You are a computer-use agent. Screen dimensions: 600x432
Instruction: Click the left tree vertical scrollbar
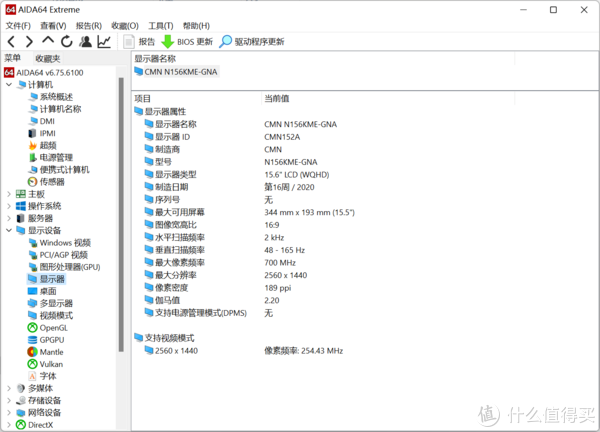click(121, 214)
